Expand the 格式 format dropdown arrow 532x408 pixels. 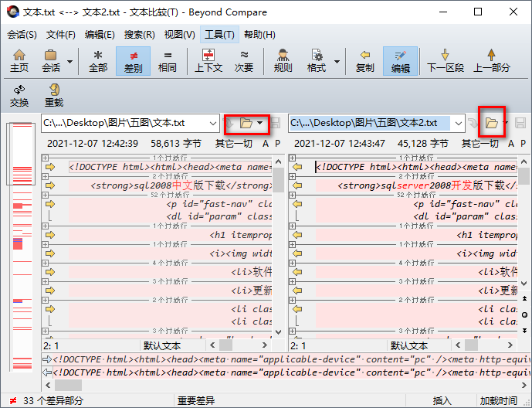click(337, 62)
